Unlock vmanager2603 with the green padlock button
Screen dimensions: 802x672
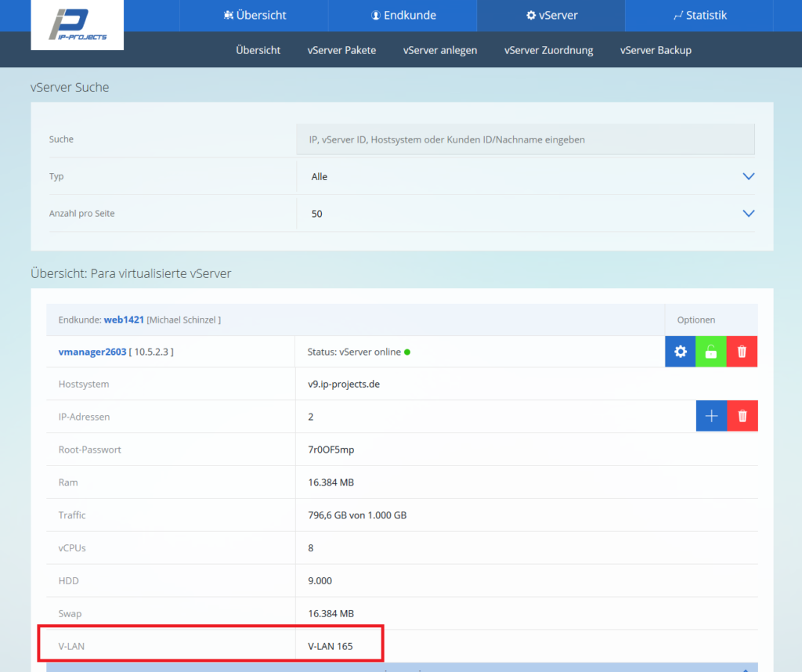pyautogui.click(x=710, y=351)
